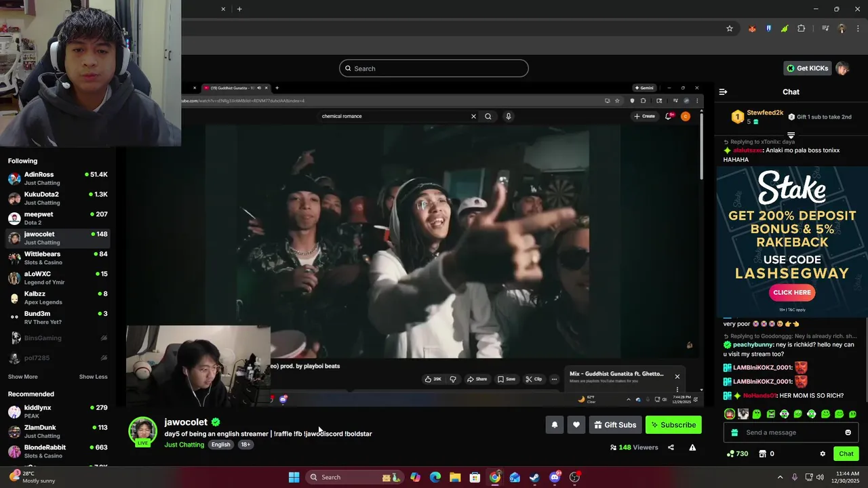Expand the gift leaderboard handle
This screenshot has width=868, height=488.
click(x=791, y=136)
